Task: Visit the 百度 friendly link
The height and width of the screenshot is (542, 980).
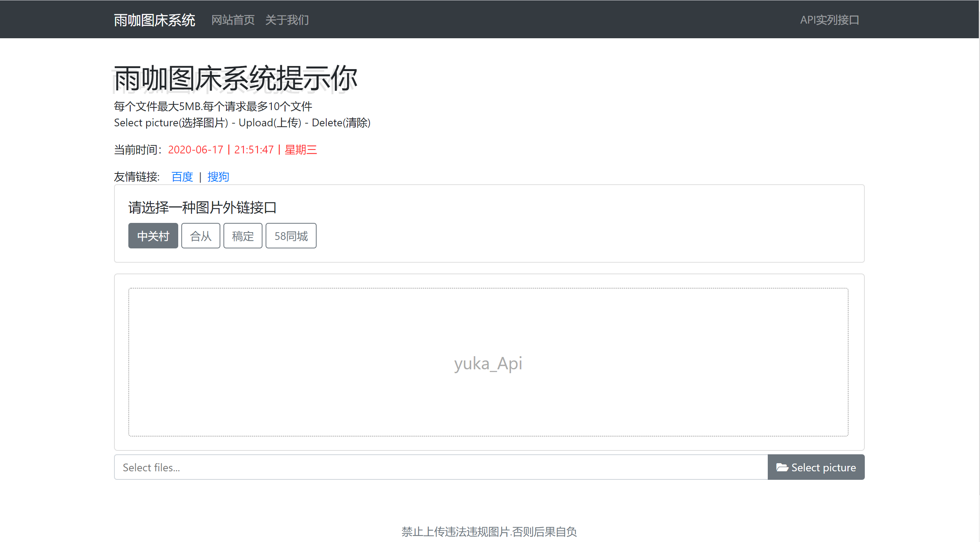Action: pyautogui.click(x=182, y=177)
